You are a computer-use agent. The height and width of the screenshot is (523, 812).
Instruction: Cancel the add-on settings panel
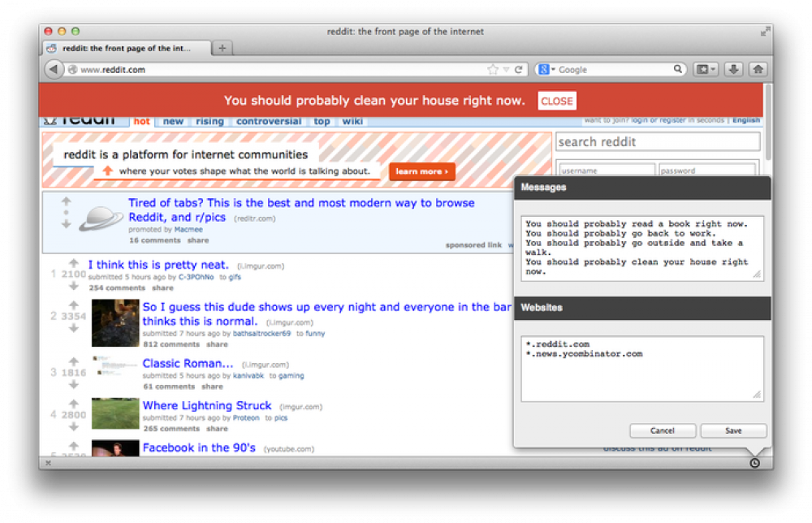click(663, 431)
